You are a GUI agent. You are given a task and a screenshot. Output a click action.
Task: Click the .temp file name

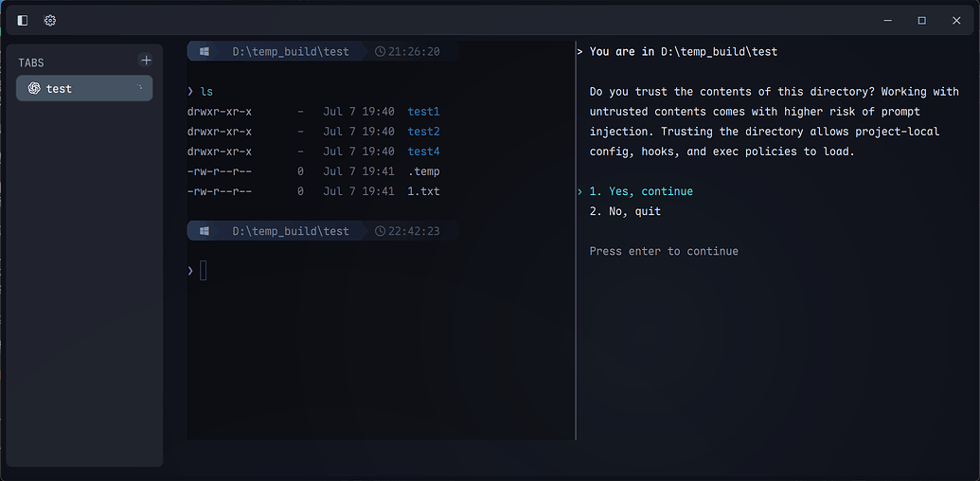(x=424, y=171)
